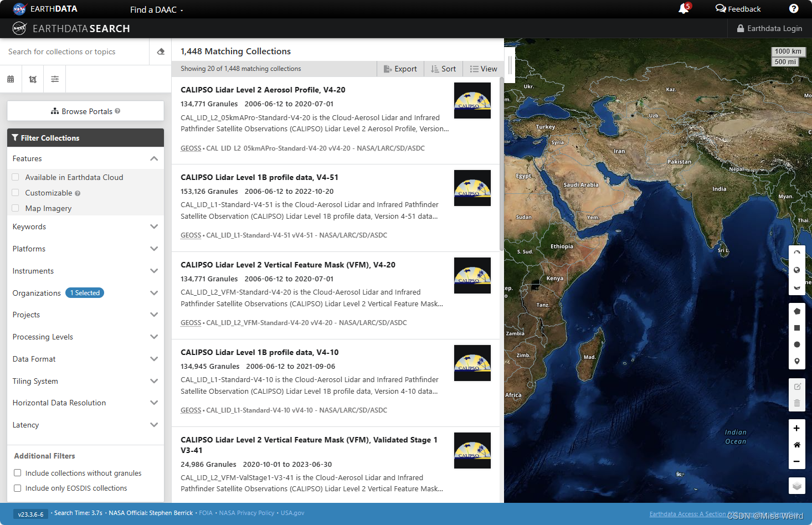Screen dimensions: 812x525
Task: Click thumbnail of Aerosol Profile V4-20 collection
Action: 472,100
